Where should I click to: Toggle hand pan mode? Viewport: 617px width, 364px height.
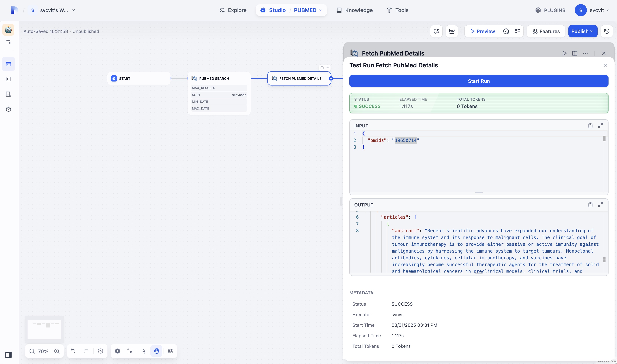[156, 351]
